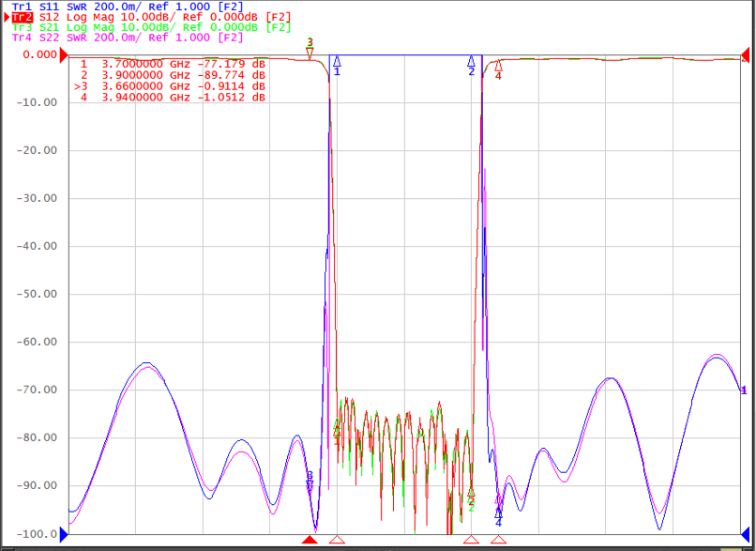Click the red reference triangle at the top-right edge
Screen dimensions: 756x551
click(745, 55)
